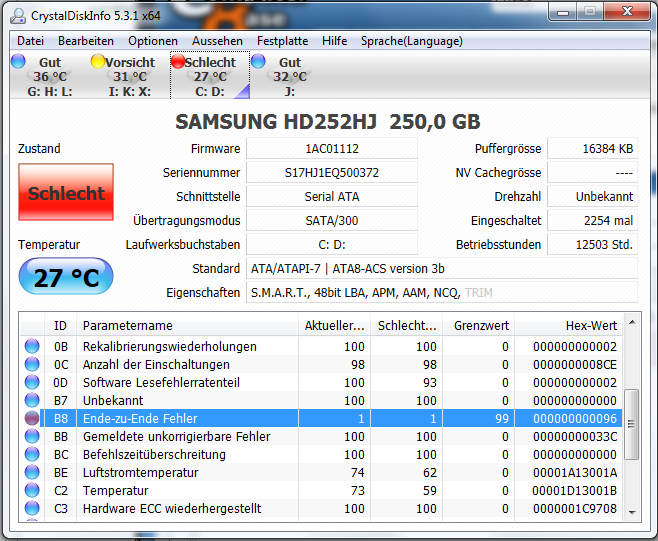Select the Ende-zu-Ende Fehler row text
The height and width of the screenshot is (541, 658).
click(140, 418)
